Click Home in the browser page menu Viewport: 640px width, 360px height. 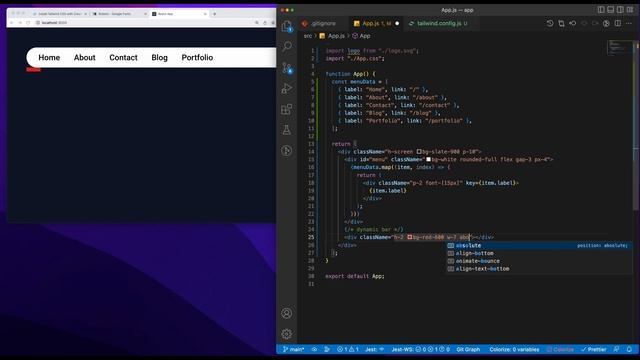click(49, 58)
